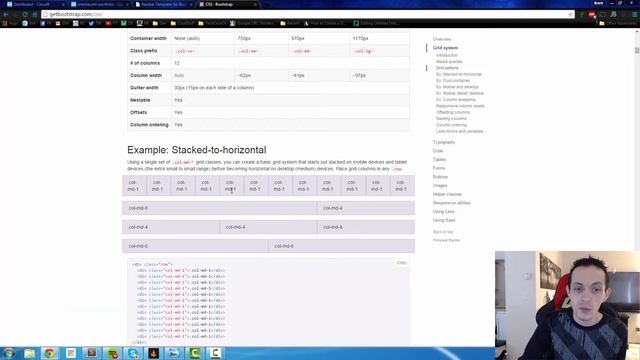Click the Nestable table row label
The height and width of the screenshot is (360, 640).
140,100
